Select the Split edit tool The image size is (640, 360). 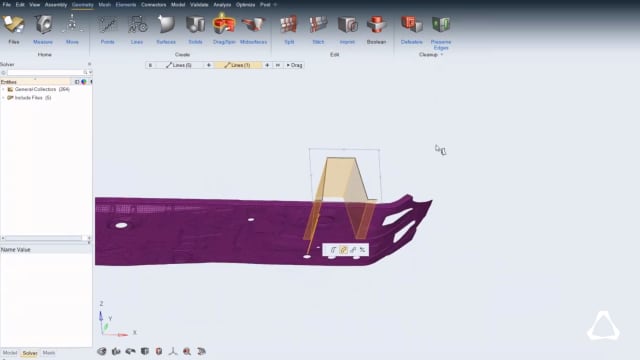(289, 29)
